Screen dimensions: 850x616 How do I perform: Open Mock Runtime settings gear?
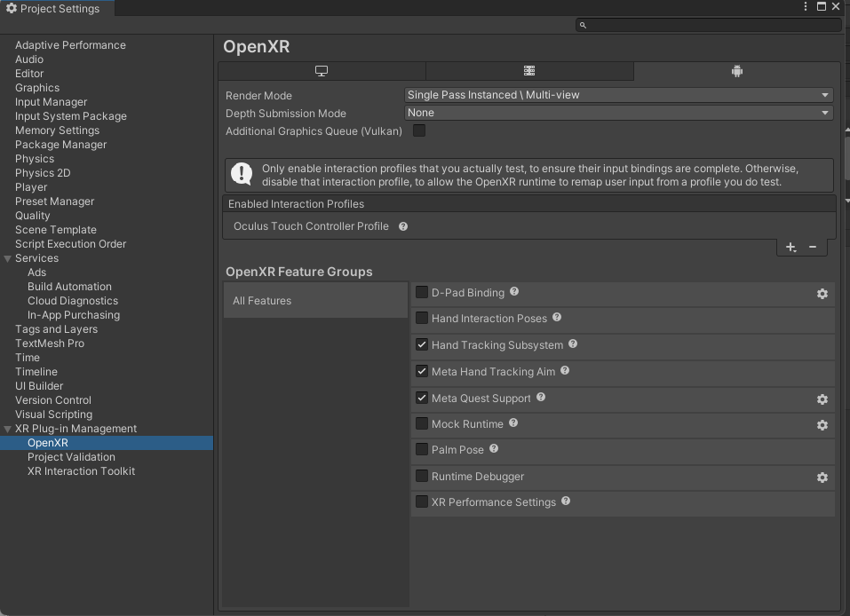point(822,425)
